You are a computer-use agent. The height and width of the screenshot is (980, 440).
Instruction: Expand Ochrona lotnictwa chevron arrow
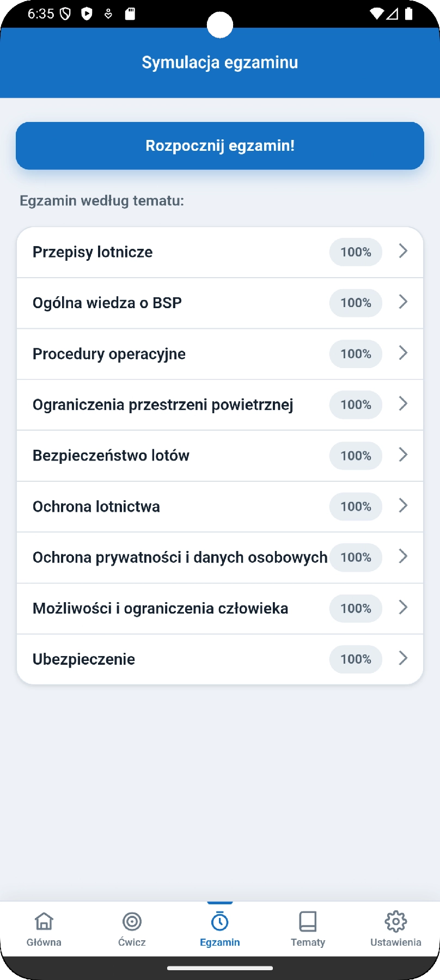click(x=403, y=505)
